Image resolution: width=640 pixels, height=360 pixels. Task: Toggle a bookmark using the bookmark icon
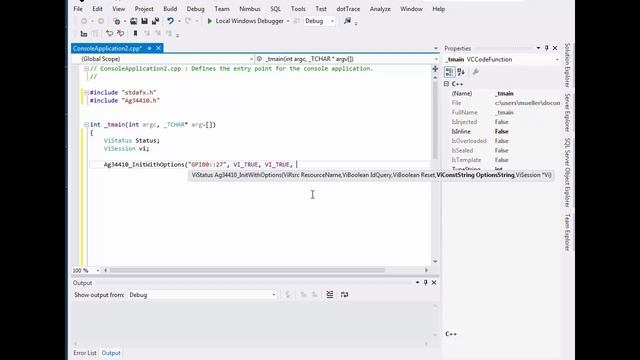[136, 33]
